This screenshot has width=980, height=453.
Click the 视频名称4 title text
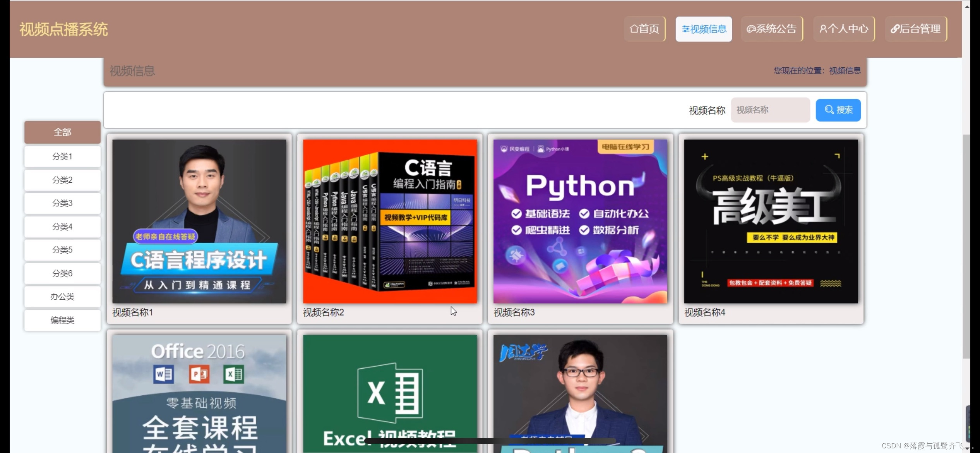[x=705, y=312]
